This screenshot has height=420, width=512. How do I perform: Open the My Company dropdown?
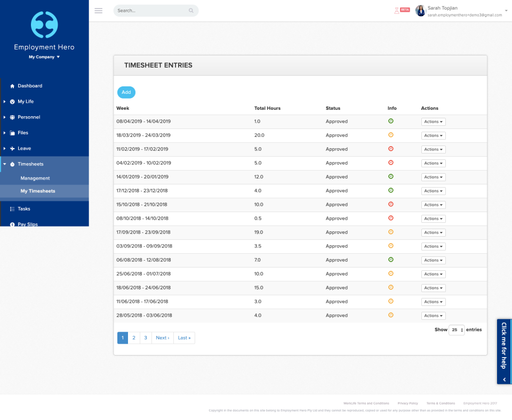point(44,57)
